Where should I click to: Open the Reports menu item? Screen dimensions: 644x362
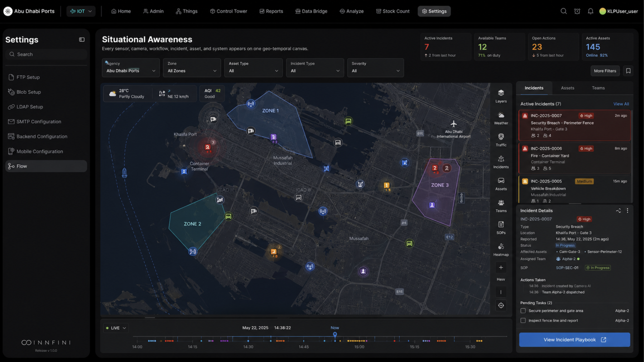click(271, 11)
